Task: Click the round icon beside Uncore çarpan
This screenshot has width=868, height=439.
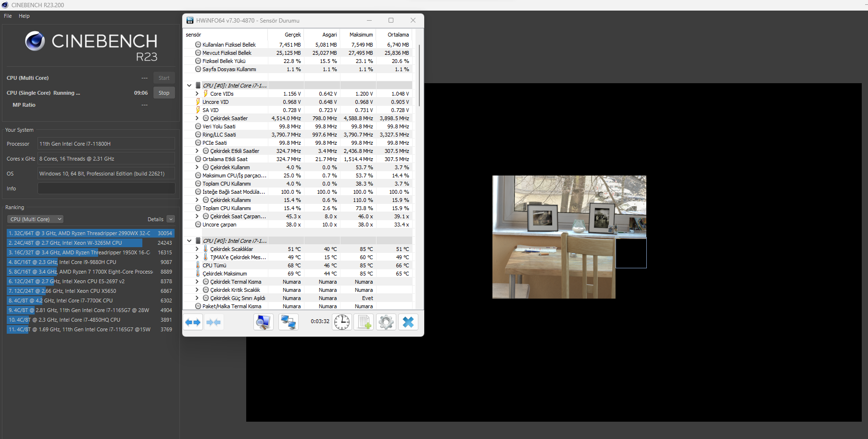Action: [198, 225]
